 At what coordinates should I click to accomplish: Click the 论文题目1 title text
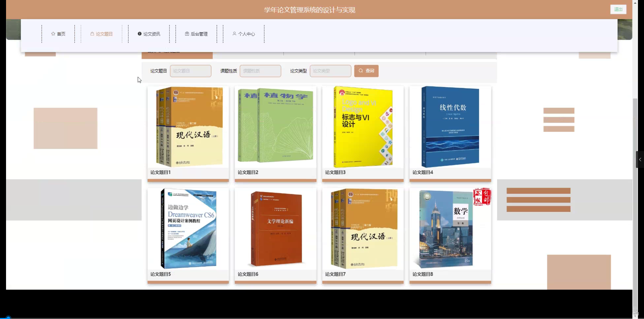[x=160, y=172]
